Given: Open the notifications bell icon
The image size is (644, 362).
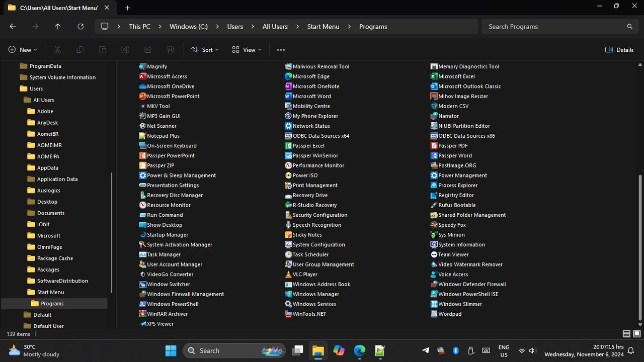Looking at the screenshot, I should [631, 350].
